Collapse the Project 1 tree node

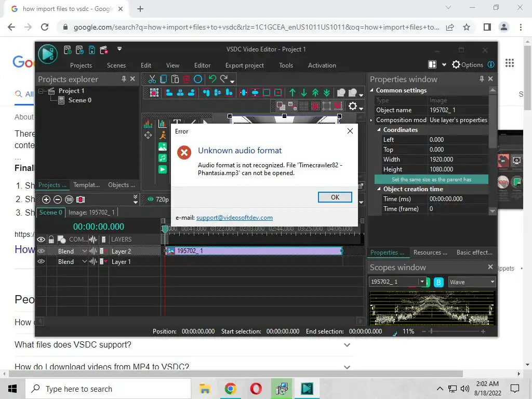(x=41, y=91)
